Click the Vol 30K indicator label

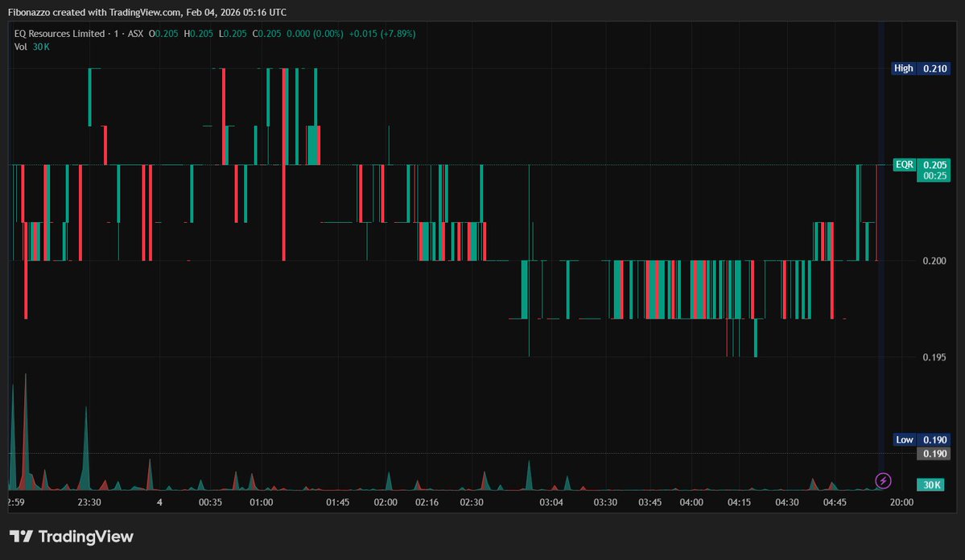[x=32, y=47]
